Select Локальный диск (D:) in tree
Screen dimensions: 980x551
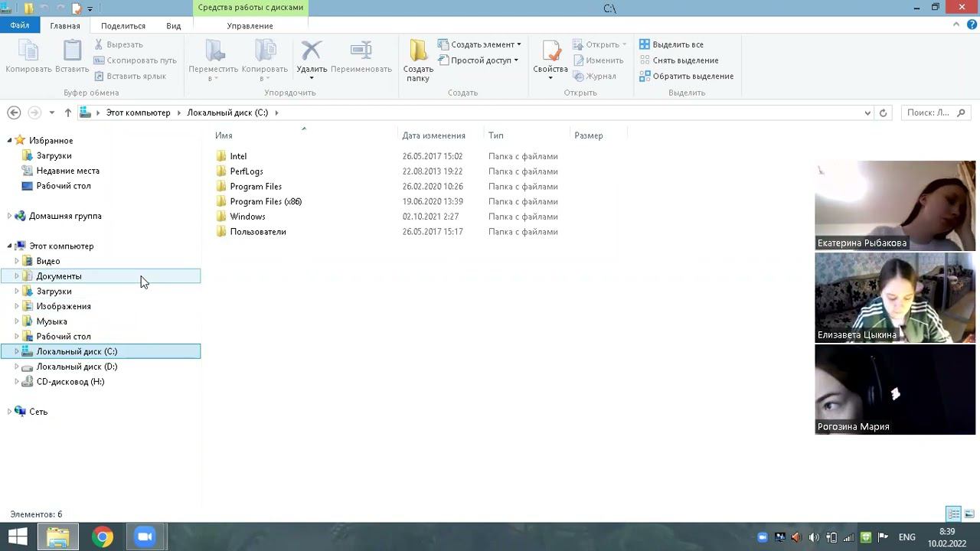click(77, 367)
